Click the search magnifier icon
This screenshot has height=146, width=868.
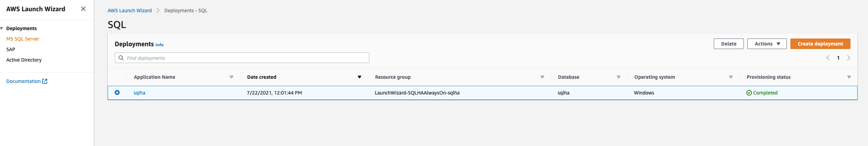point(121,58)
